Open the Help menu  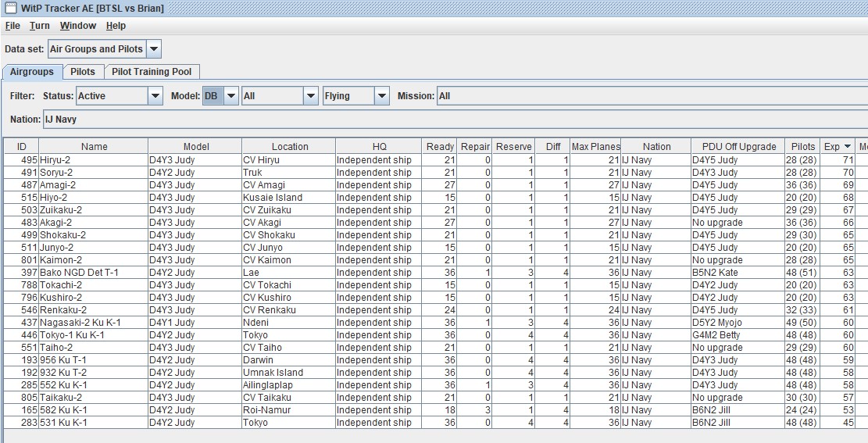pyautogui.click(x=116, y=26)
